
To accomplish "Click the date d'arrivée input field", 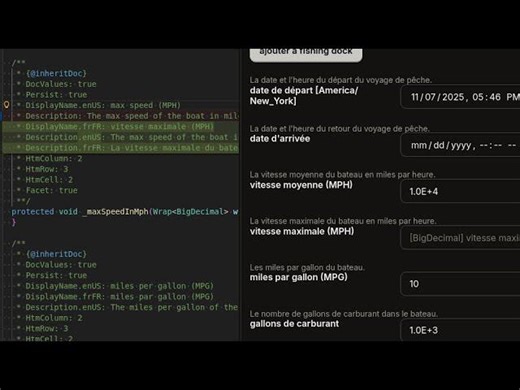I will click(460, 145).
